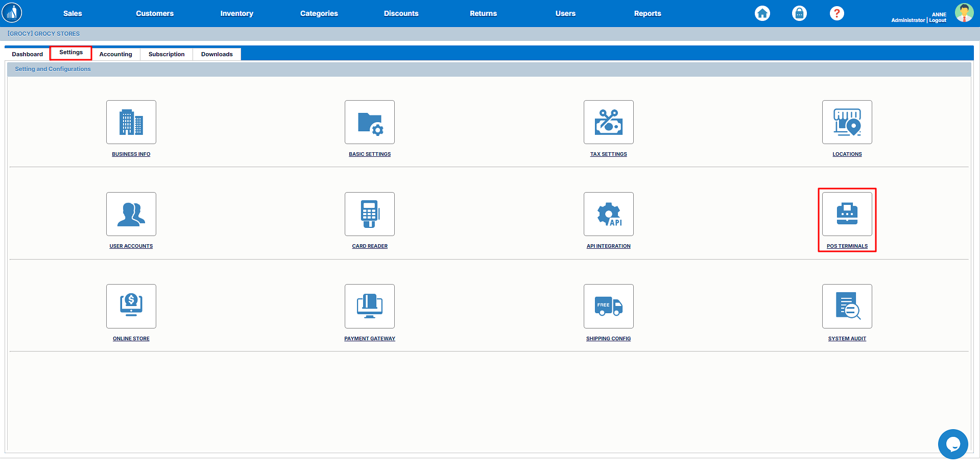Open the Locations map icon

pyautogui.click(x=847, y=122)
